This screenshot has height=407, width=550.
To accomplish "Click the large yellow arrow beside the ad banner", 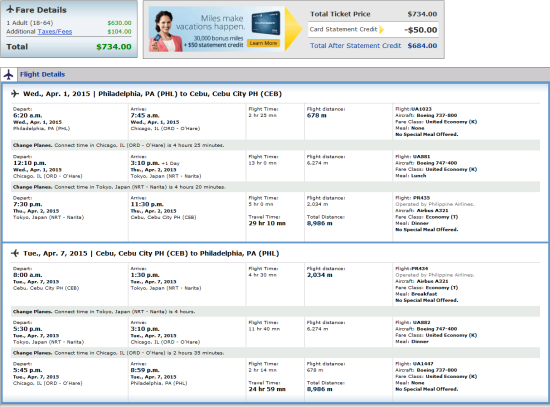I will pyautogui.click(x=293, y=29).
